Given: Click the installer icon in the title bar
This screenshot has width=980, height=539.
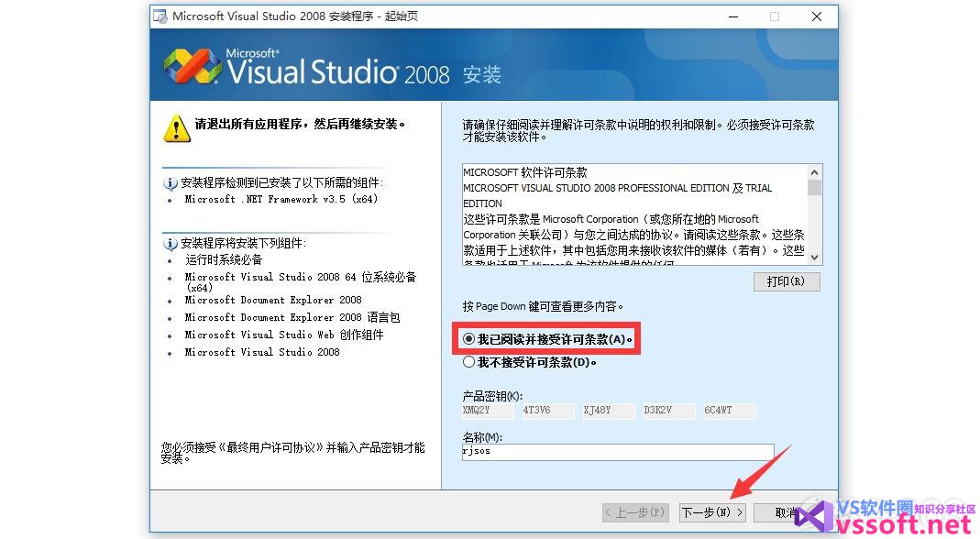Looking at the screenshot, I should tap(160, 16).
